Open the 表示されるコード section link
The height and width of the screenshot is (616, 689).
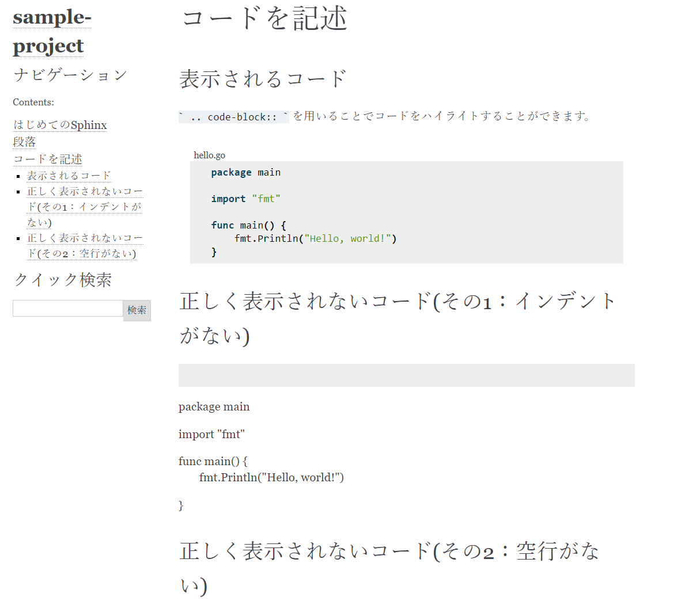tap(67, 176)
